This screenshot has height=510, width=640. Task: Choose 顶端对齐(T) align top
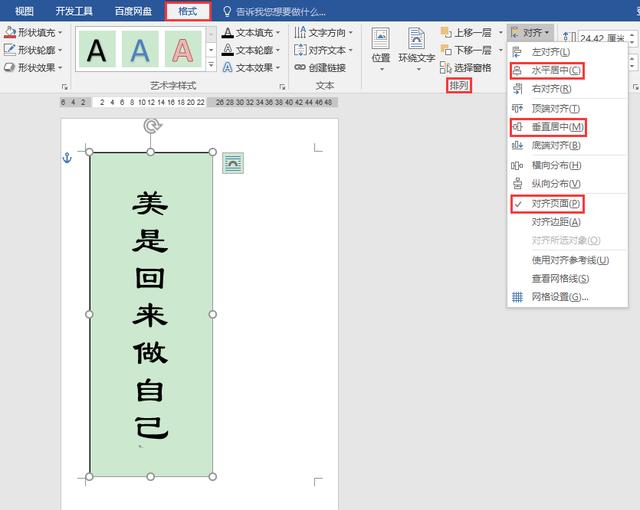click(x=567, y=109)
